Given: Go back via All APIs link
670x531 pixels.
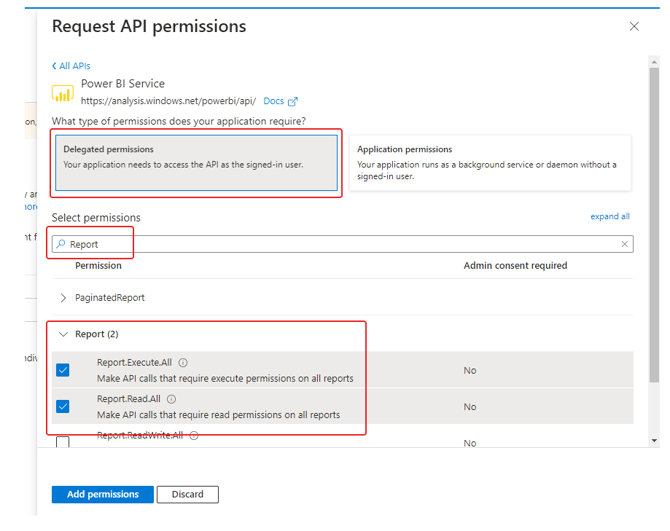Looking at the screenshot, I should point(71,66).
